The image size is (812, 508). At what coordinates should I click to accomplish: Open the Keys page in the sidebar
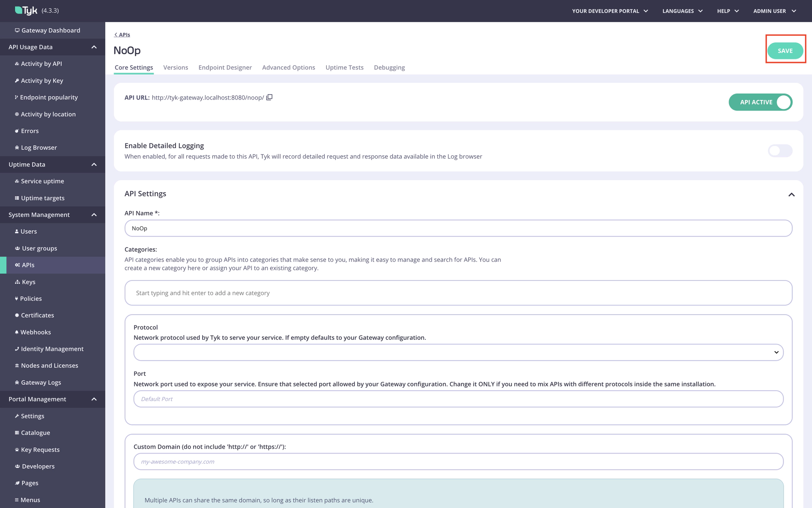coord(28,282)
